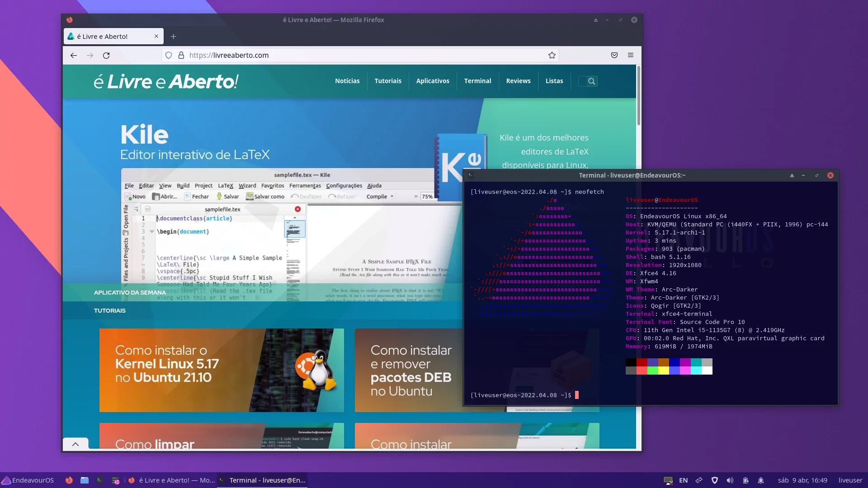The width and height of the screenshot is (868, 488).
Task: Open 'Como instalar e remover pacotes DEB' article
Action: click(x=409, y=370)
